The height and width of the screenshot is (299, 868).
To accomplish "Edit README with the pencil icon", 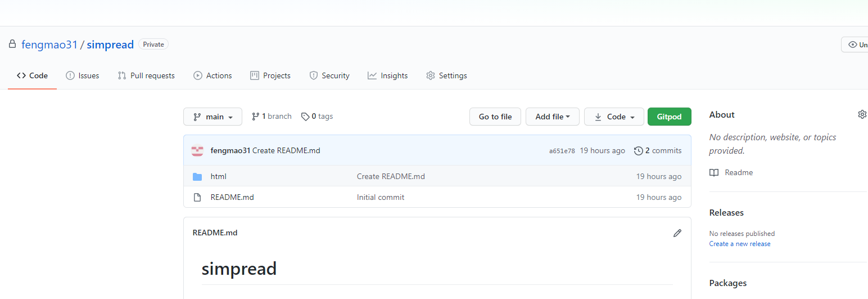I will 677,233.
